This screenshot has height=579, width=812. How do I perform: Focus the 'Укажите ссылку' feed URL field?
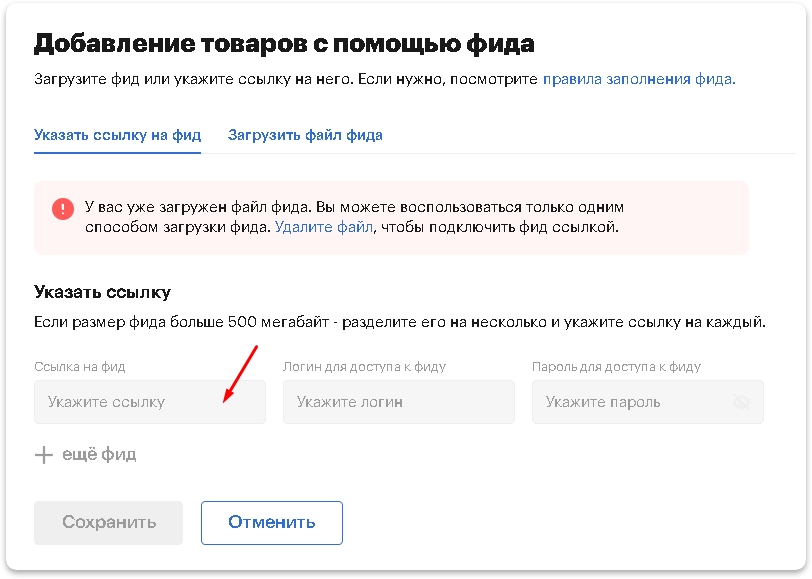pos(150,402)
